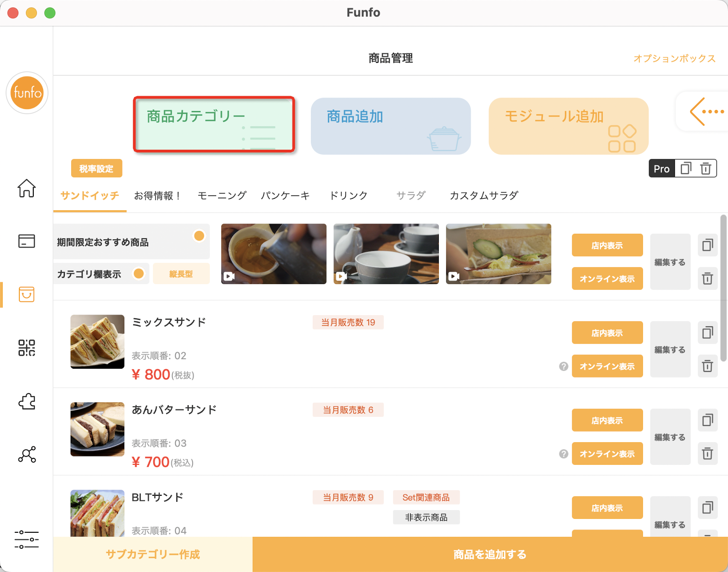Open the QR code icon in sidebar

tap(27, 348)
